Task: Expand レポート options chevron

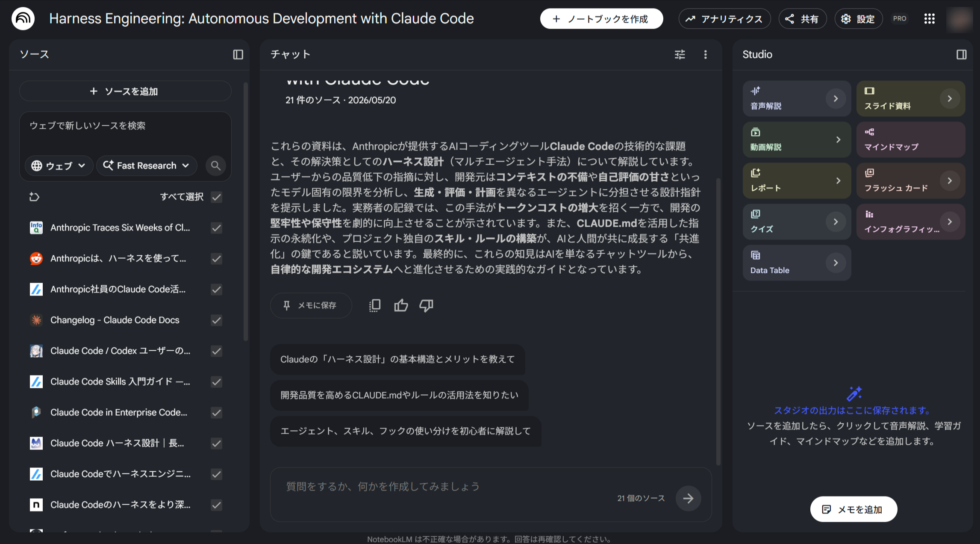Action: coord(838,181)
